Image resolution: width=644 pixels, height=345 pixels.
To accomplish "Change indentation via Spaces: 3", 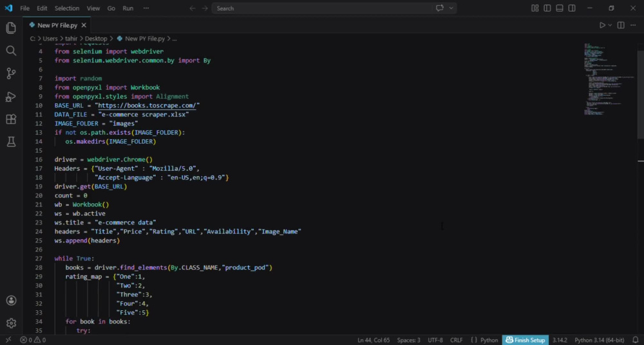I will [x=409, y=340].
